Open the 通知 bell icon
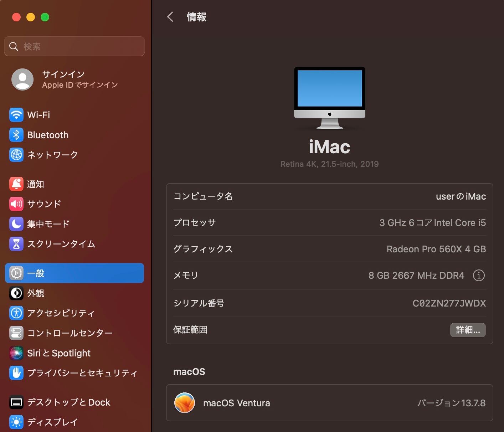504x432 pixels. tap(16, 184)
